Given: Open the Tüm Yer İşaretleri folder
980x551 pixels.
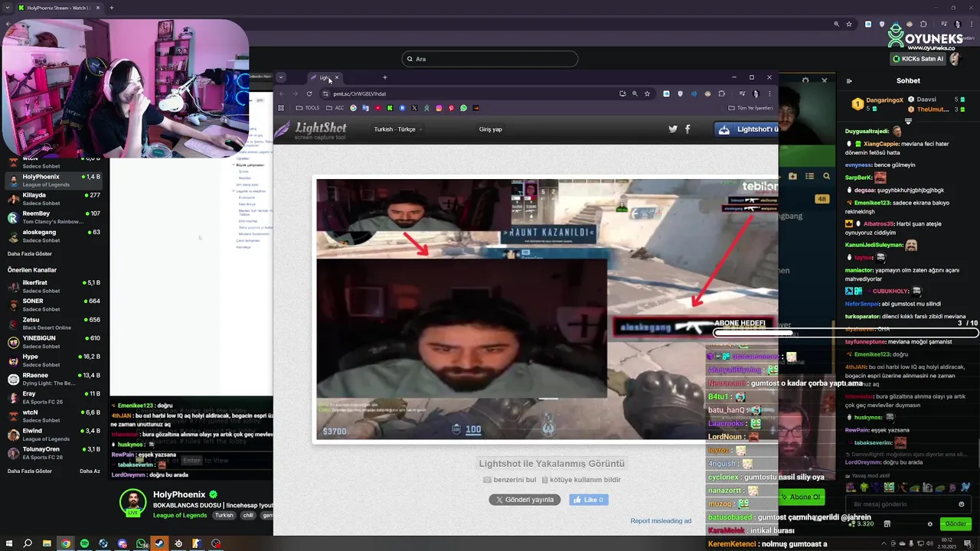Looking at the screenshot, I should pyautogui.click(x=750, y=108).
